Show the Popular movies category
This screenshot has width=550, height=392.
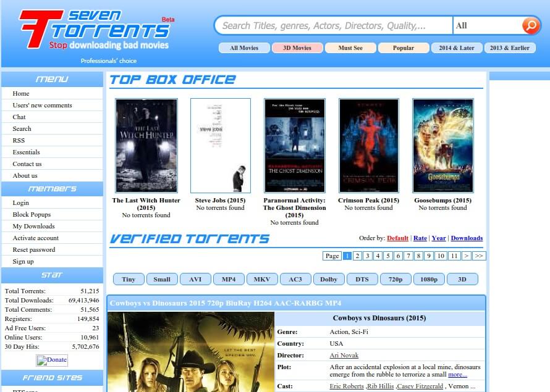404,48
